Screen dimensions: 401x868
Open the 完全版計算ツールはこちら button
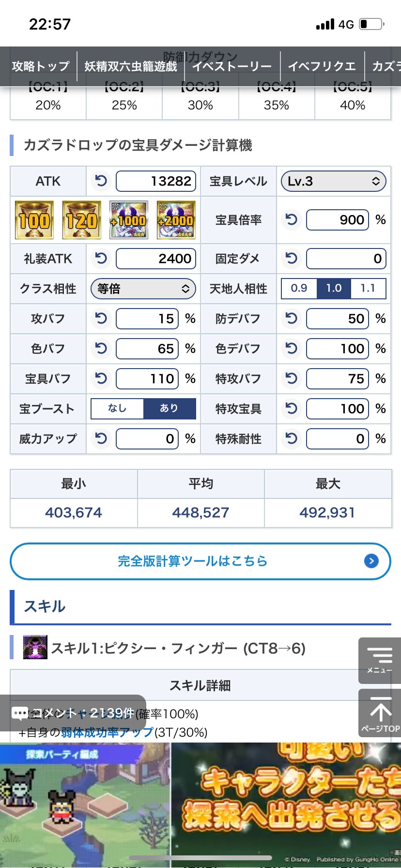(x=200, y=561)
